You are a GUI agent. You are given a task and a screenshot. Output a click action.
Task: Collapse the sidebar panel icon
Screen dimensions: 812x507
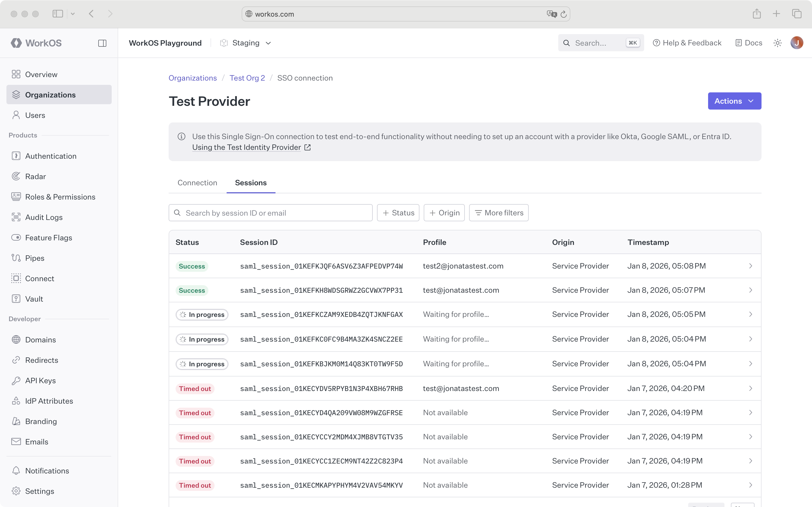[102, 43]
